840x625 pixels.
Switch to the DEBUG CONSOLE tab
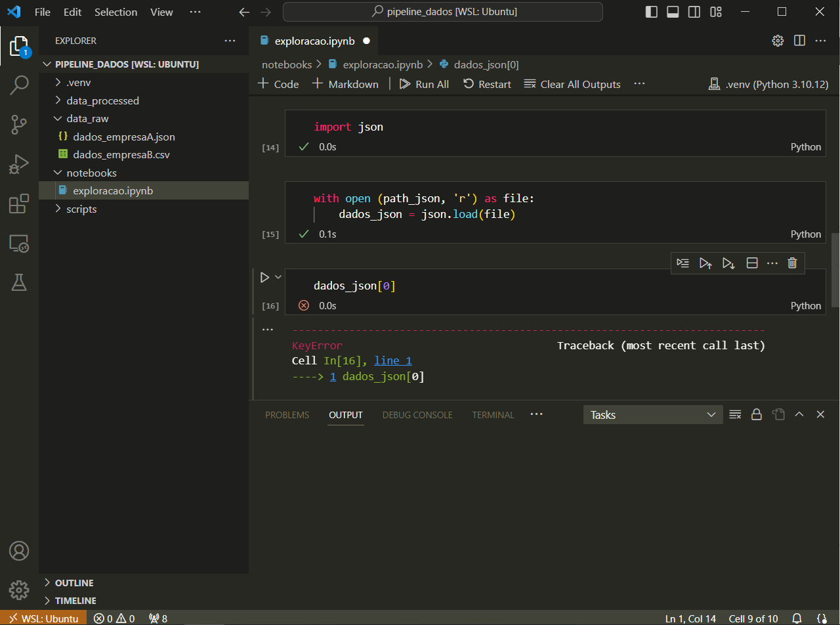coord(417,415)
